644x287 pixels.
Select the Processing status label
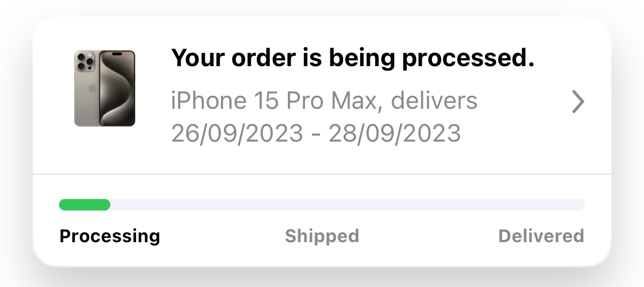click(x=110, y=236)
